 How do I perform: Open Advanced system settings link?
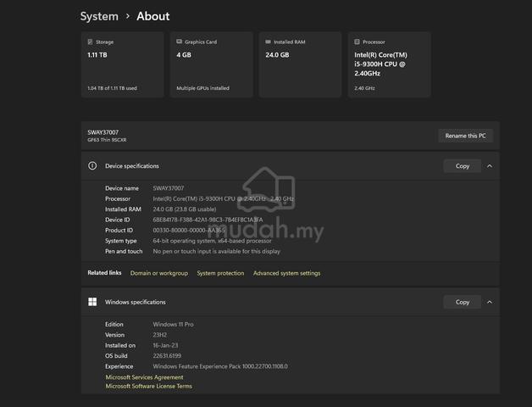(286, 273)
